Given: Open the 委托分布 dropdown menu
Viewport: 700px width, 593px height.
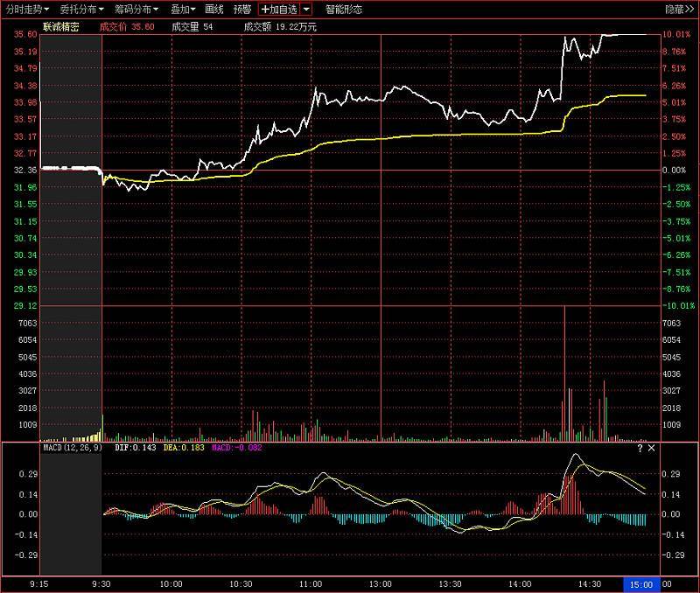Looking at the screenshot, I should [x=81, y=10].
